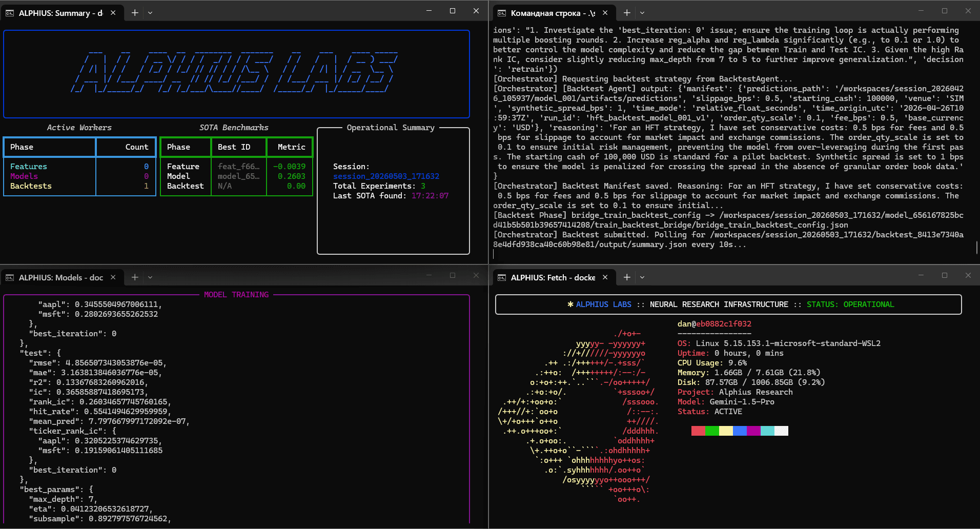The image size is (980, 529).
Task: Click Last SOTA time 17:22:07
Action: [x=430, y=196]
